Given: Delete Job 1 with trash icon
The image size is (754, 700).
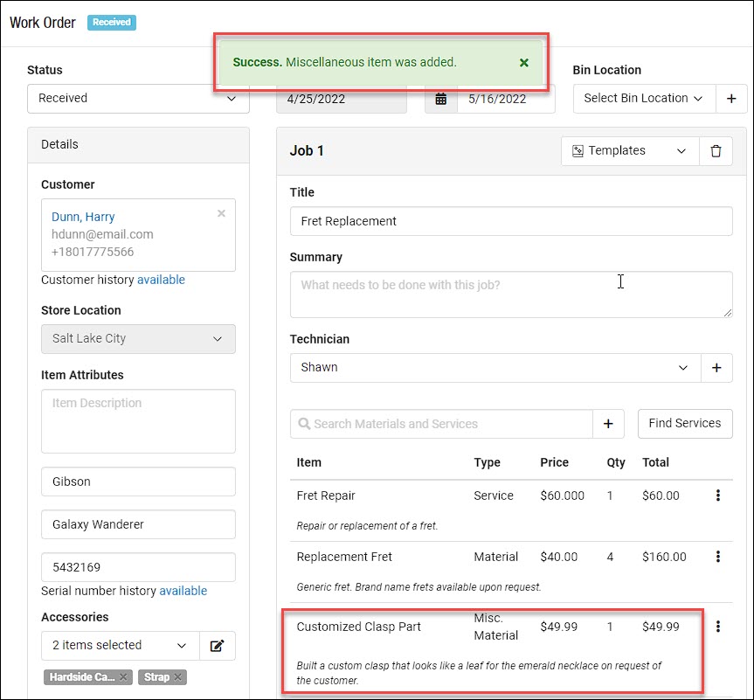Looking at the screenshot, I should 716,151.
